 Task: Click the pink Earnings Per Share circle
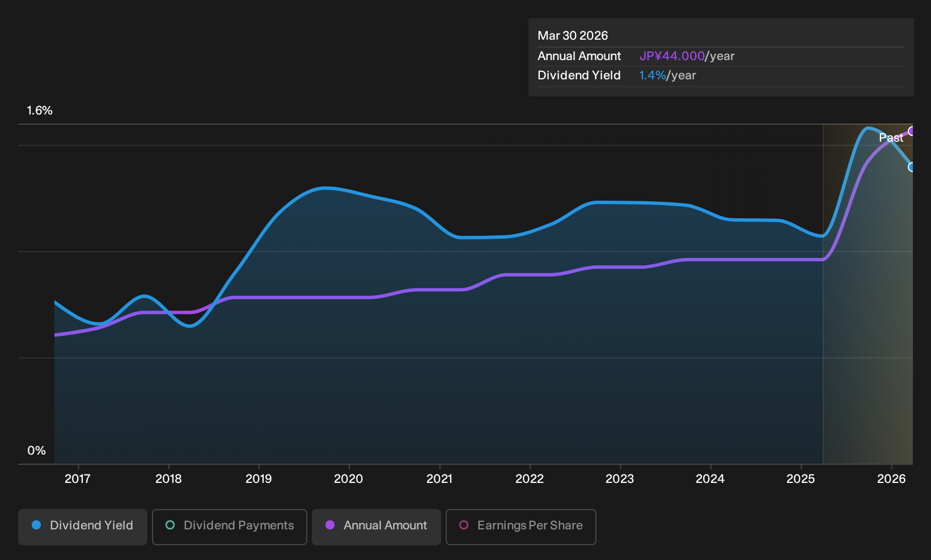click(464, 525)
